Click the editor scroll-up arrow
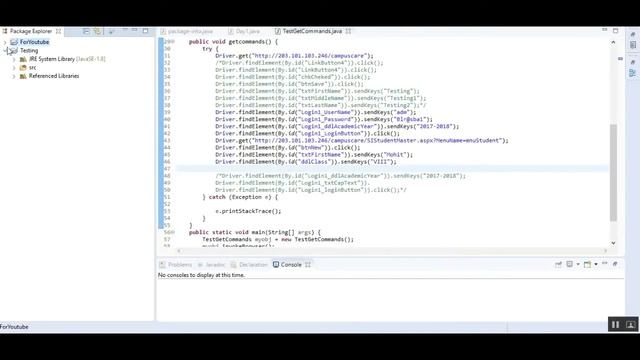The width and height of the screenshot is (640, 360). coord(613,42)
